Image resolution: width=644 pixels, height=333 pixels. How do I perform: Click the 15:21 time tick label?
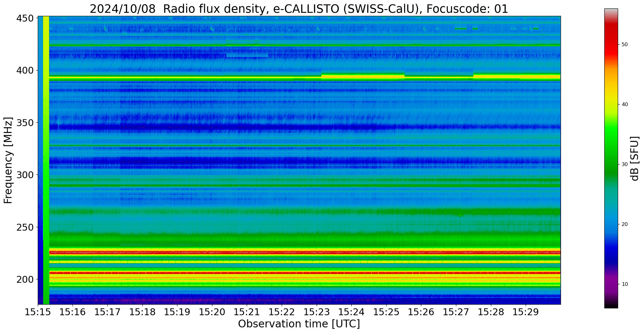[x=247, y=312]
